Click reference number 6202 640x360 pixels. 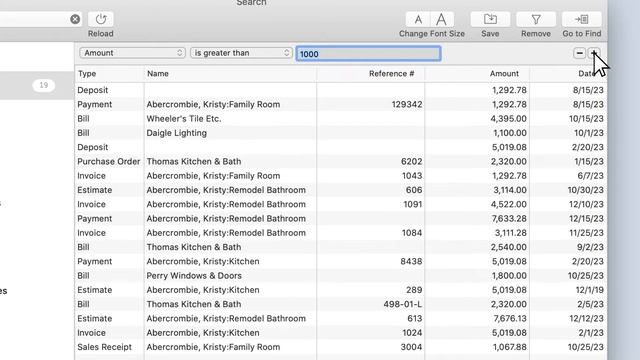pyautogui.click(x=411, y=162)
